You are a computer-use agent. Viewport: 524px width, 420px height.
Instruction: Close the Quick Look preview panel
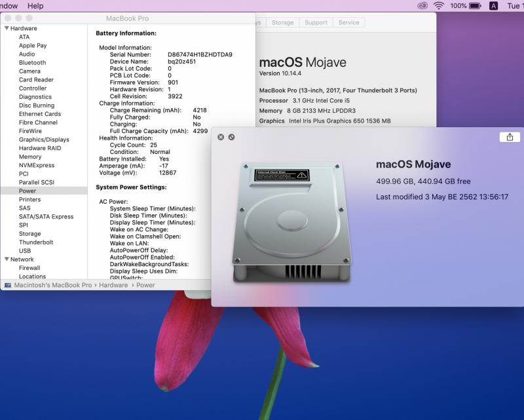221,137
